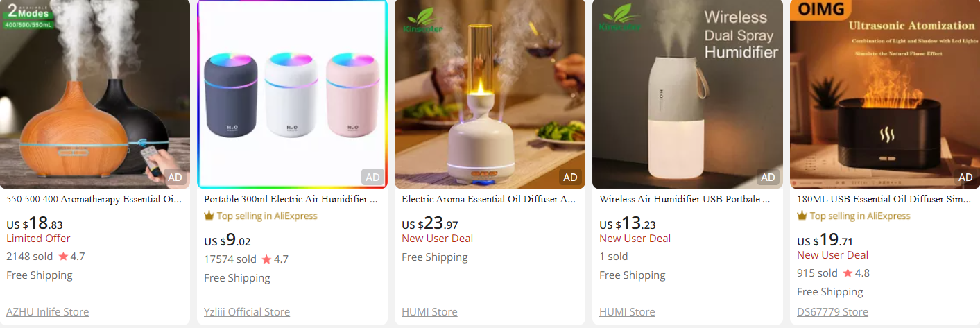Open 550 500 400 Aromatherapy Essential Oil title
This screenshot has width=980, height=328.
point(94,199)
